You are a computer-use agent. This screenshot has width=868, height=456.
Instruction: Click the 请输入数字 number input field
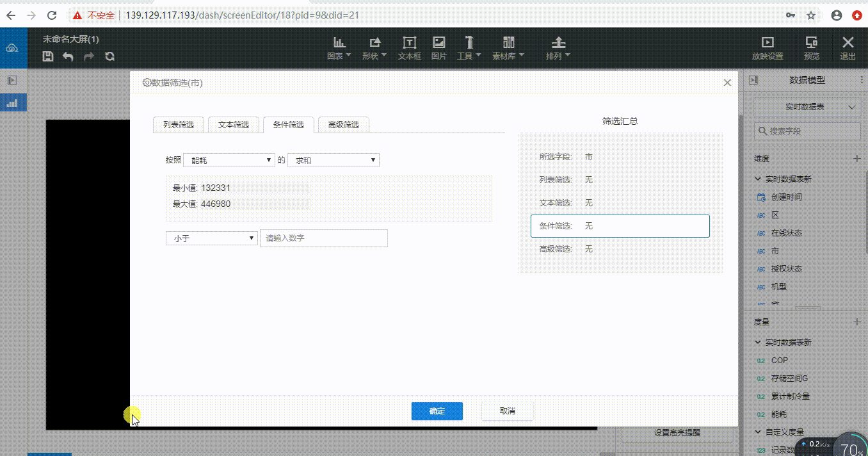pyautogui.click(x=324, y=238)
